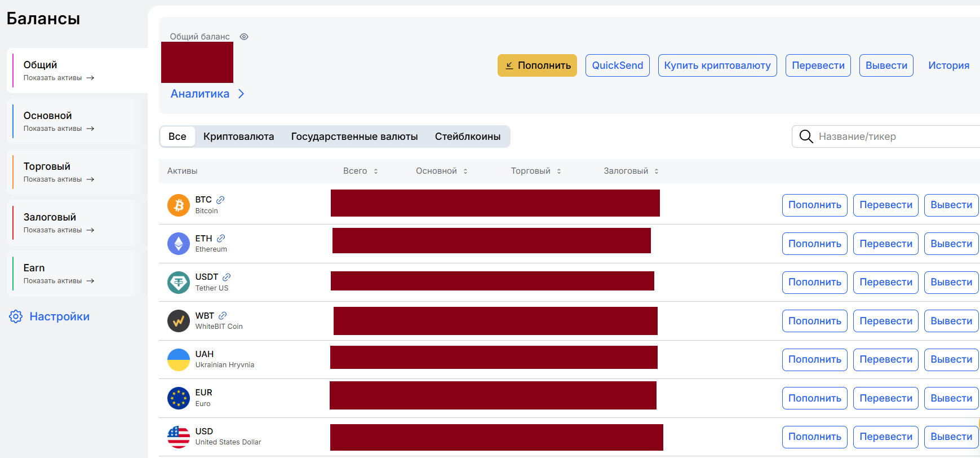Click Вывести in the BTC row
980x458 pixels.
951,205
